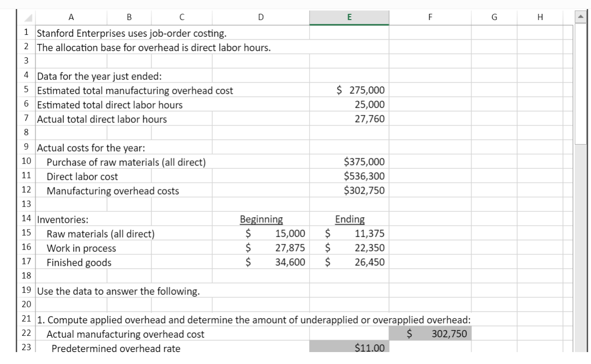Screen dimensions: 591x364
Task: Click the underlined 'Ending' heading
Action: 350,219
